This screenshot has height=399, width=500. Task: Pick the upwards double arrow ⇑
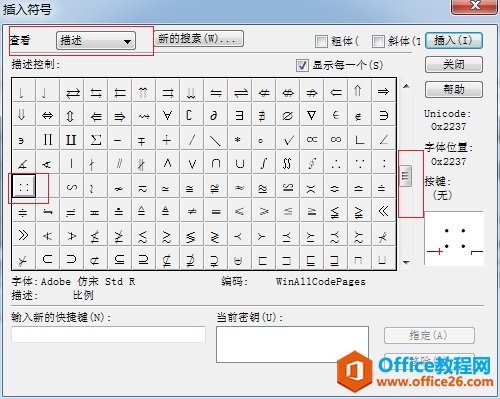coord(360,91)
